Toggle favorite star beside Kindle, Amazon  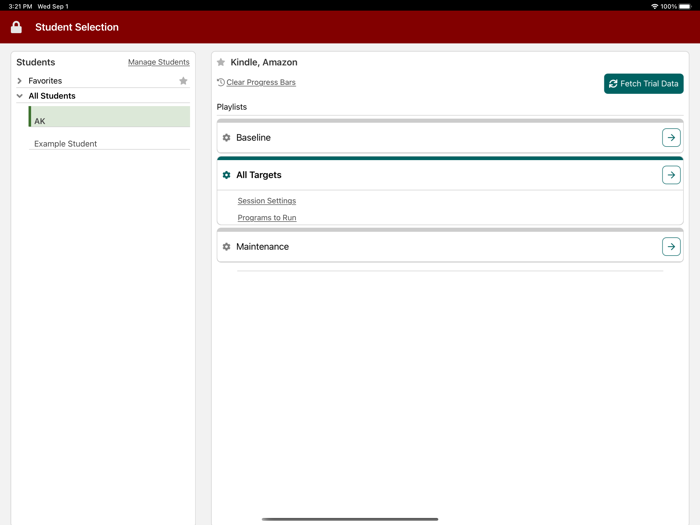tap(221, 62)
